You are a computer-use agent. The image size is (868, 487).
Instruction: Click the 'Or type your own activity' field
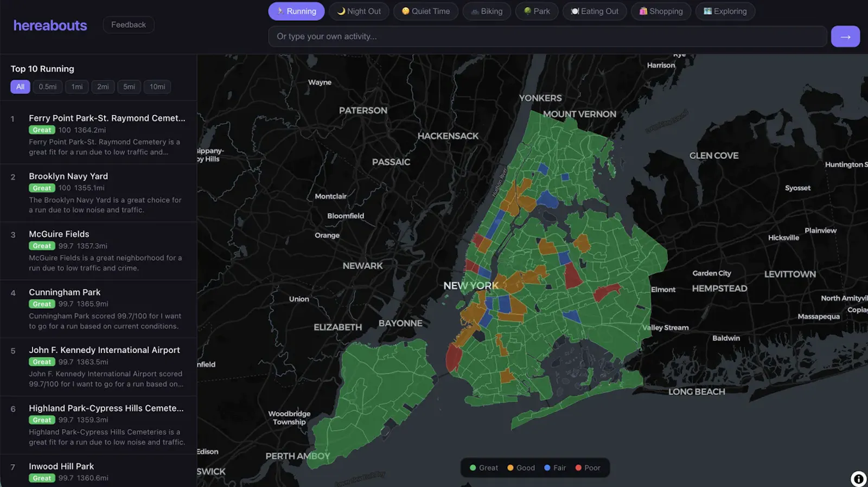click(x=547, y=36)
